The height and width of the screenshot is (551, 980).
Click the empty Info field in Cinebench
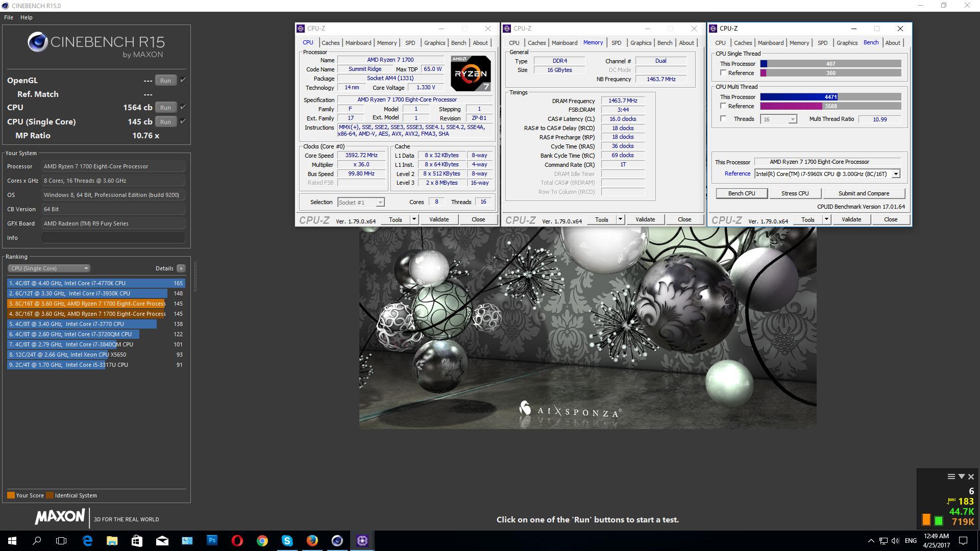pos(113,238)
